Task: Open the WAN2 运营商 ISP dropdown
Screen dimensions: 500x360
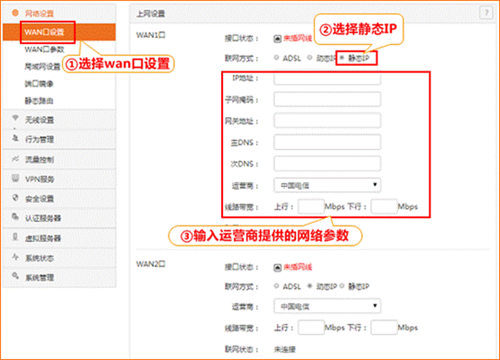Action: pos(327,306)
